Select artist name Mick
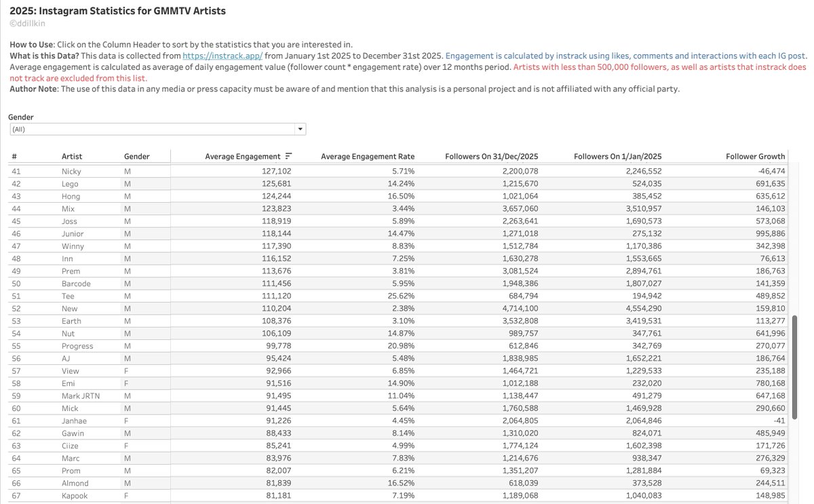 click(x=70, y=408)
